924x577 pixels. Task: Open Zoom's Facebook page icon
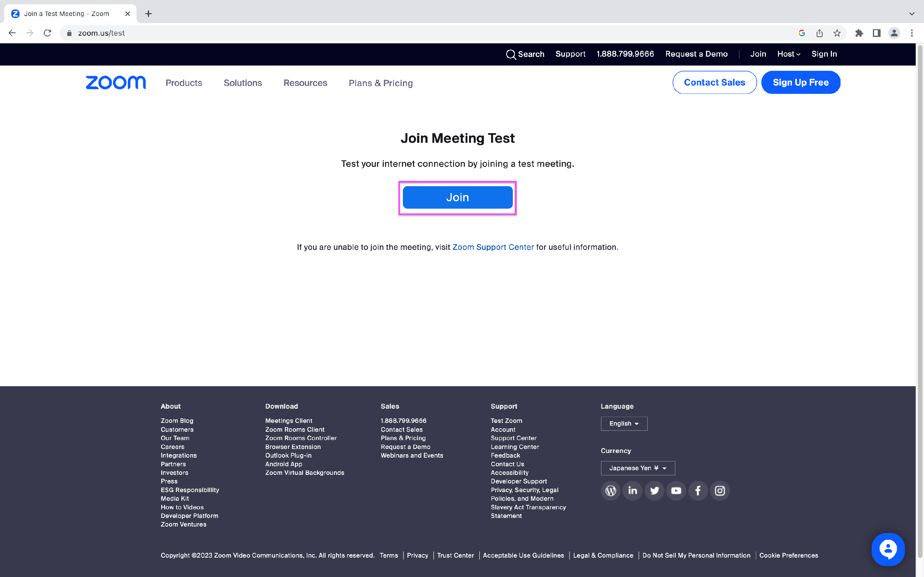click(x=698, y=491)
